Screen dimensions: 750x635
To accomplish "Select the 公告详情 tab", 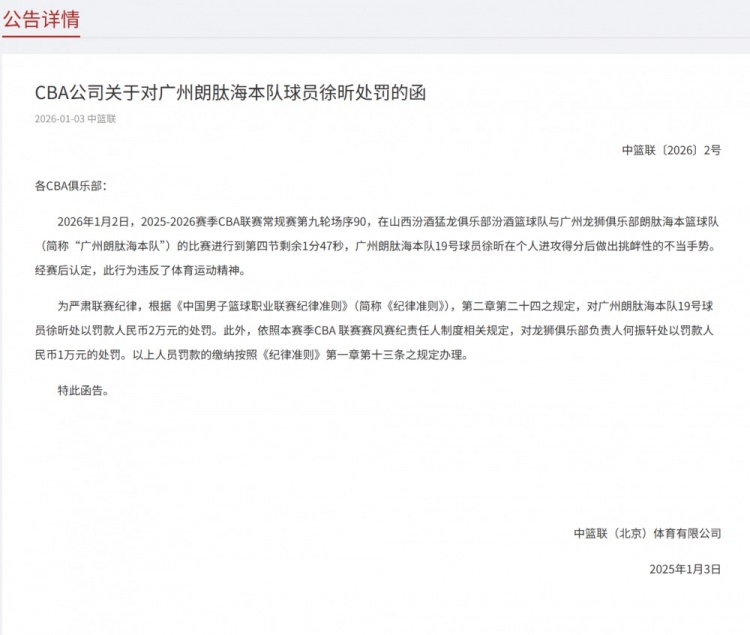I will tap(41, 20).
